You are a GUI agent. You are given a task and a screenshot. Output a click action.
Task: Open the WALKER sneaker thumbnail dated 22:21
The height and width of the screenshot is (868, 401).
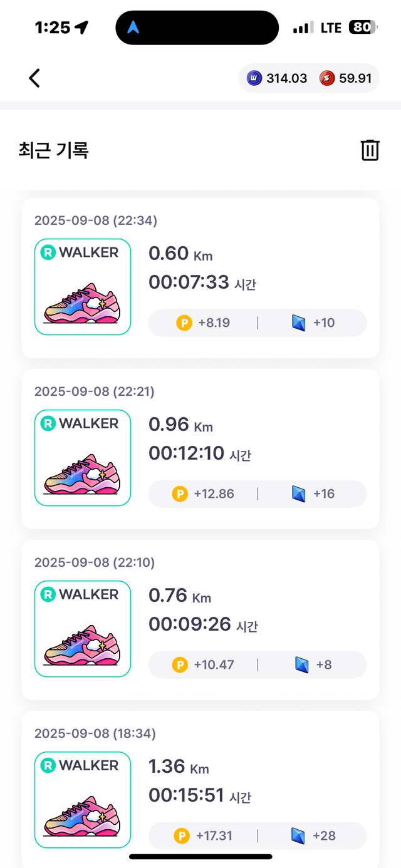(x=83, y=458)
